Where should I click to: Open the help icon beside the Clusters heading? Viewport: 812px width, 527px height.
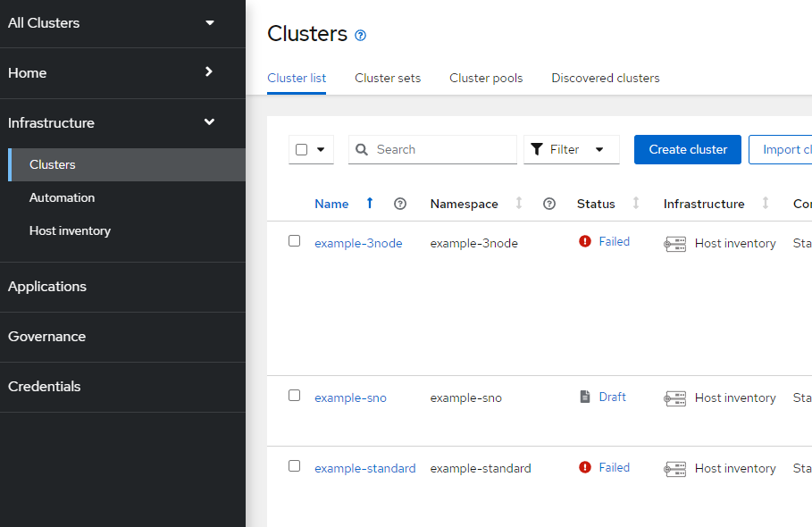(x=360, y=35)
